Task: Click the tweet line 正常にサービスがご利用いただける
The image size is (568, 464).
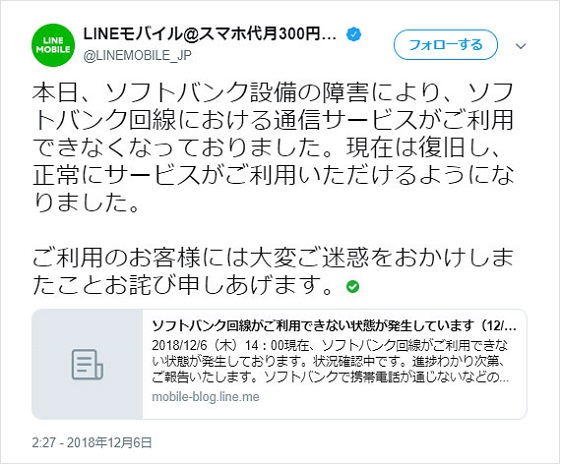Action: tap(273, 175)
